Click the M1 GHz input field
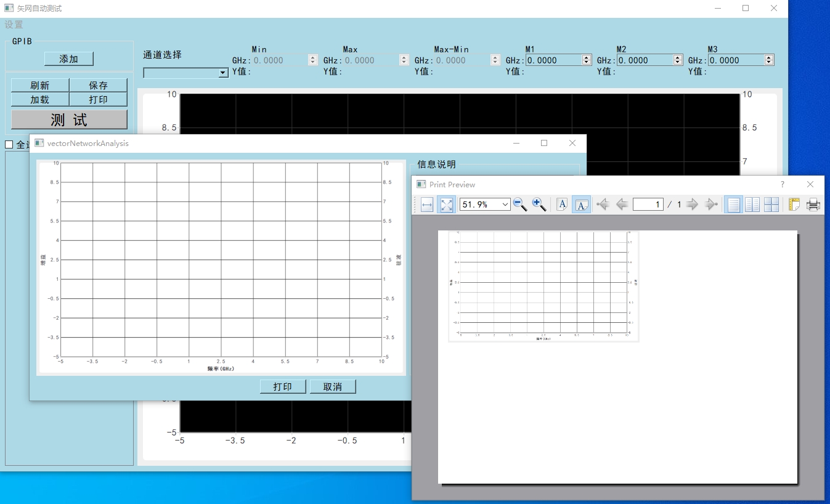The width and height of the screenshot is (830, 504). [553, 60]
